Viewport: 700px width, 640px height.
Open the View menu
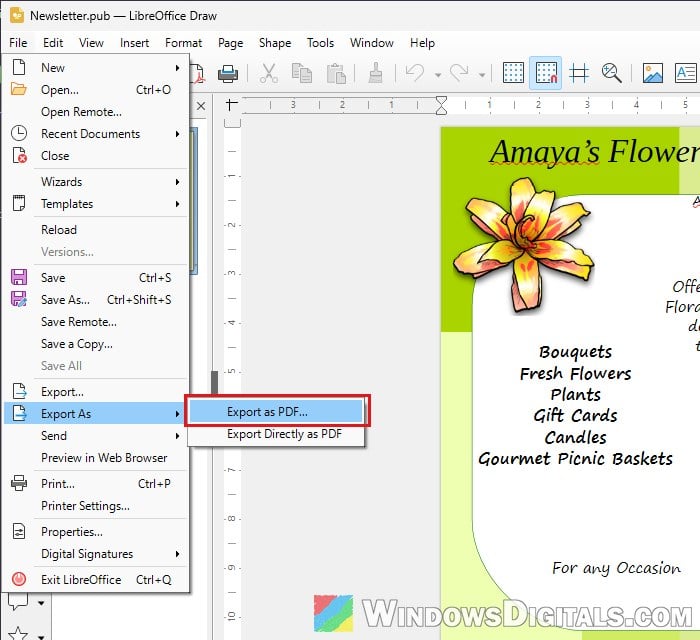point(91,43)
